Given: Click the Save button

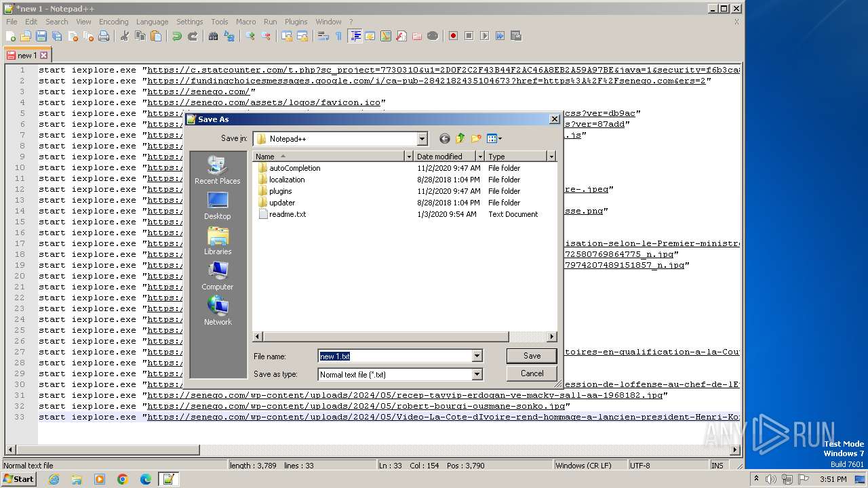Looking at the screenshot, I should 532,356.
